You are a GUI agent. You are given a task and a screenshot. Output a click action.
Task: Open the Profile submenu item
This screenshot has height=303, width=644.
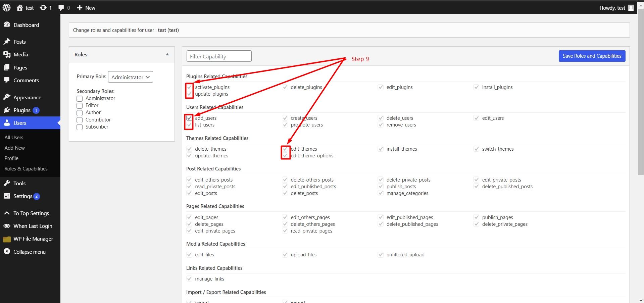(11, 158)
